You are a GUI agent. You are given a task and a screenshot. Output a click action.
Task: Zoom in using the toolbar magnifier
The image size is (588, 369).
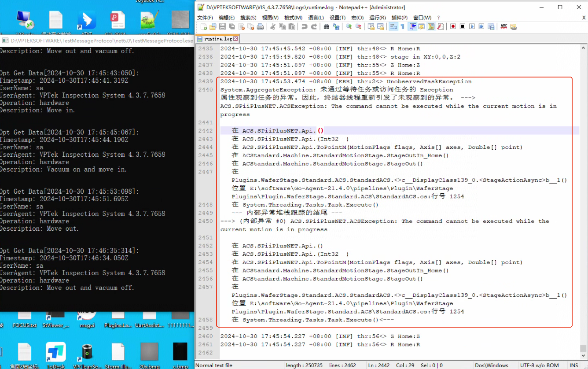[349, 26]
